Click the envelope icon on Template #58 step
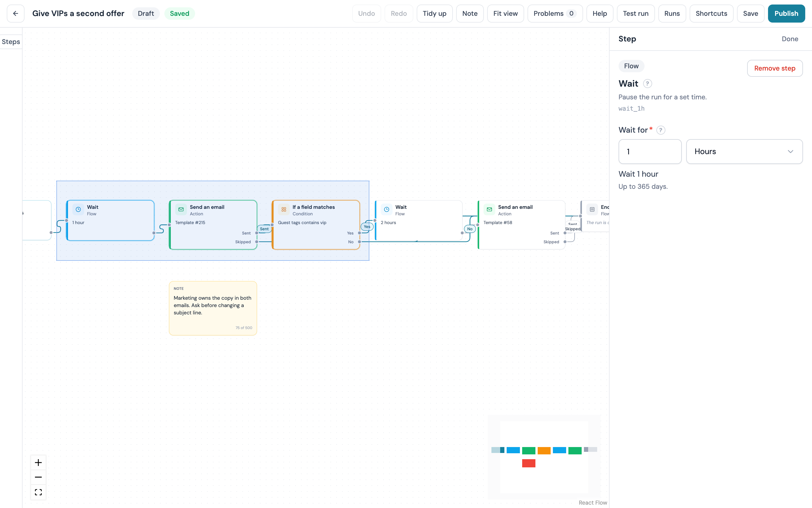Viewport: 812px width, 508px height. click(x=489, y=209)
